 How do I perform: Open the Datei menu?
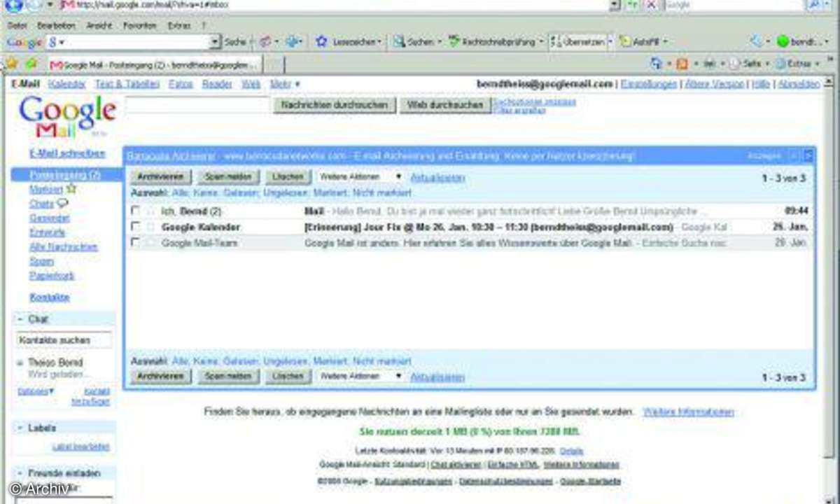click(17, 24)
